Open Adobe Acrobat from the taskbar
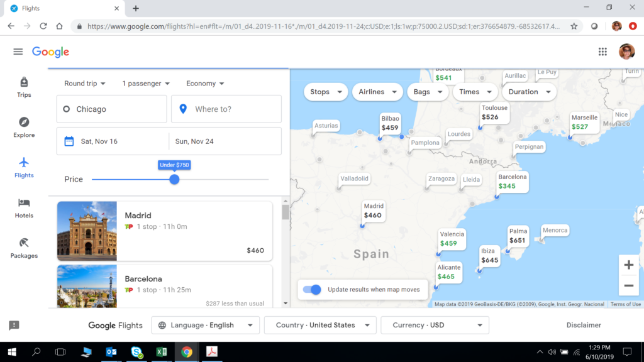644x362 pixels. click(x=211, y=352)
